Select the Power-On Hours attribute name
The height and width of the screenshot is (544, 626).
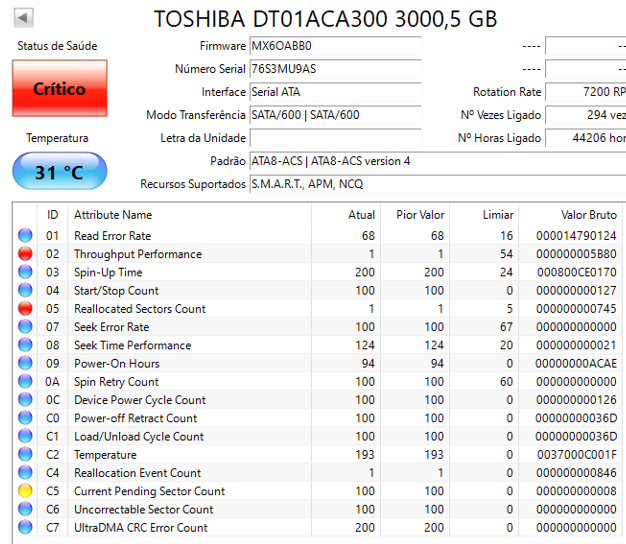click(117, 364)
